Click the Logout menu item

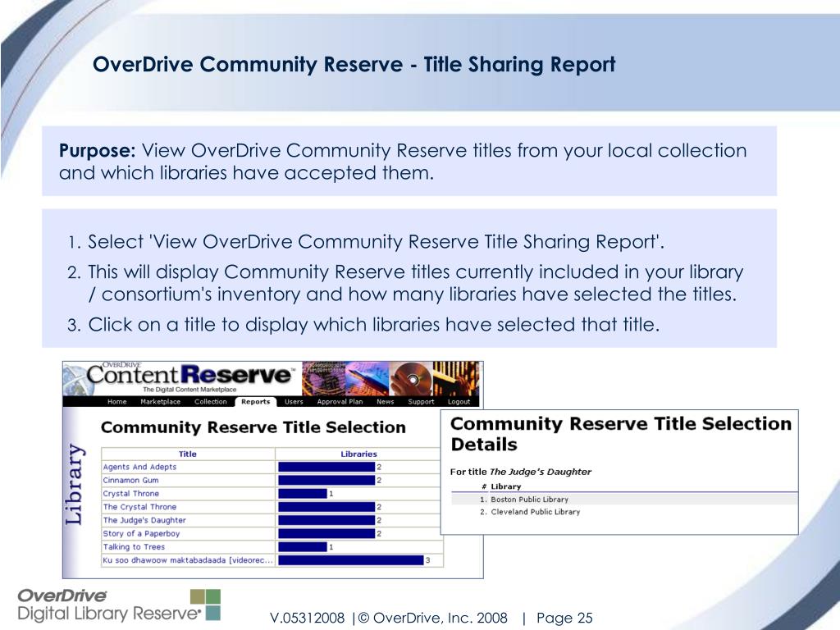click(459, 402)
